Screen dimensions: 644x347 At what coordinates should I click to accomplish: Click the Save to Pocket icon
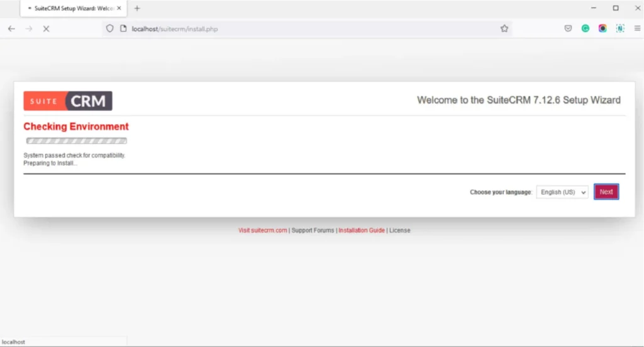pyautogui.click(x=568, y=28)
